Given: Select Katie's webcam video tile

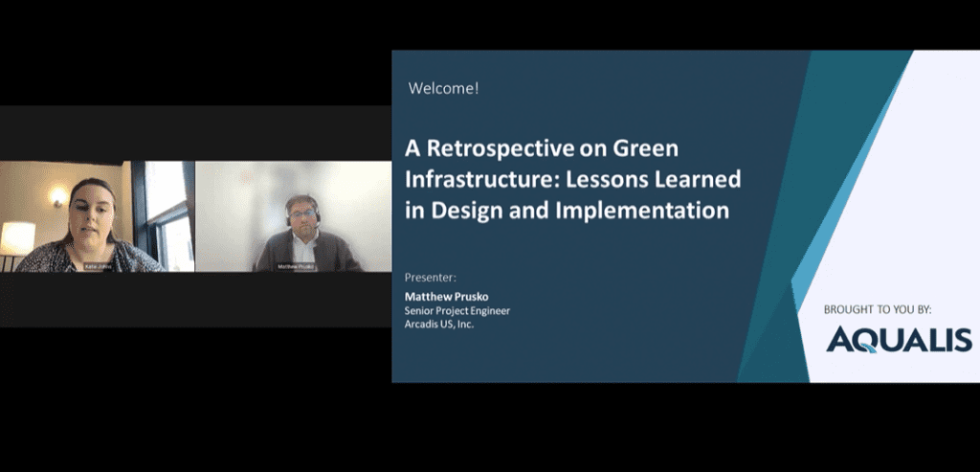Looking at the screenshot, I should [x=97, y=215].
